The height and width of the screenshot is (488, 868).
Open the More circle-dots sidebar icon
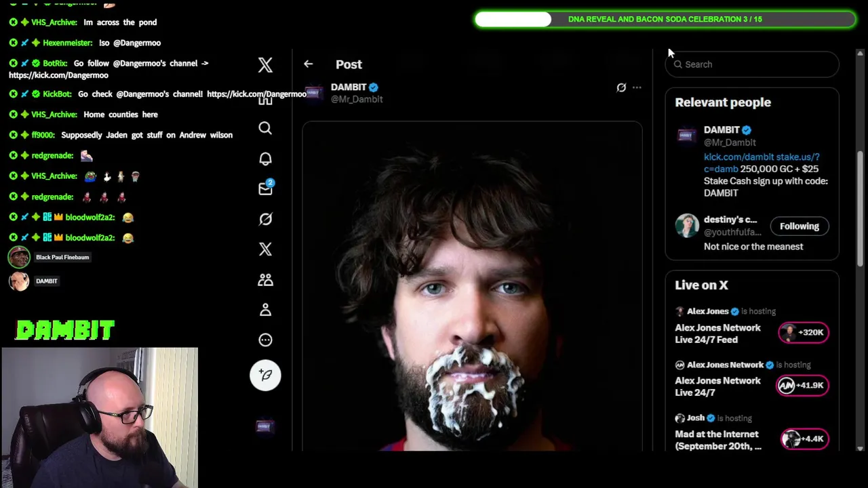265,340
